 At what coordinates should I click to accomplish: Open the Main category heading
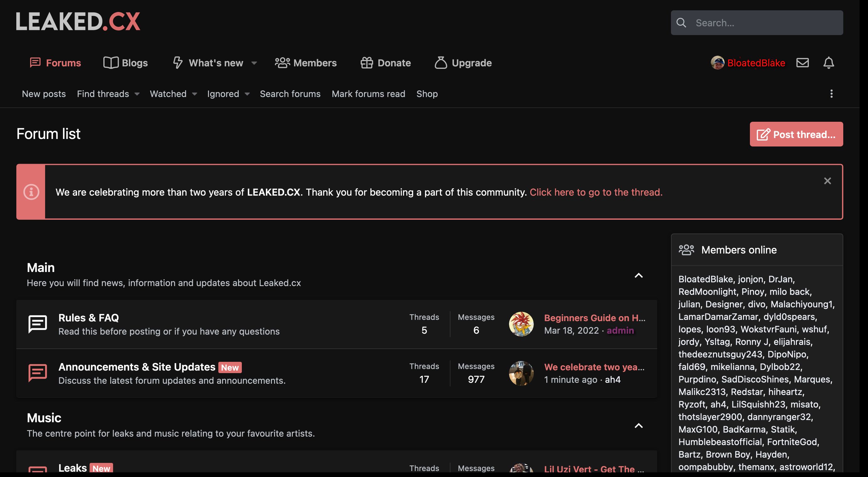(40, 268)
